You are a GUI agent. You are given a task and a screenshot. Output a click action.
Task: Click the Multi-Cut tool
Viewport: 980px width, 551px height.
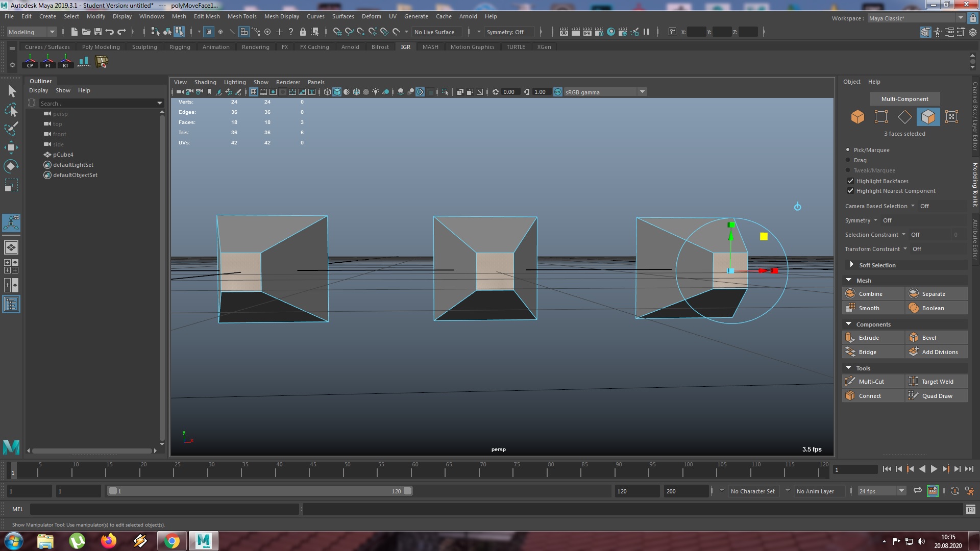click(871, 382)
